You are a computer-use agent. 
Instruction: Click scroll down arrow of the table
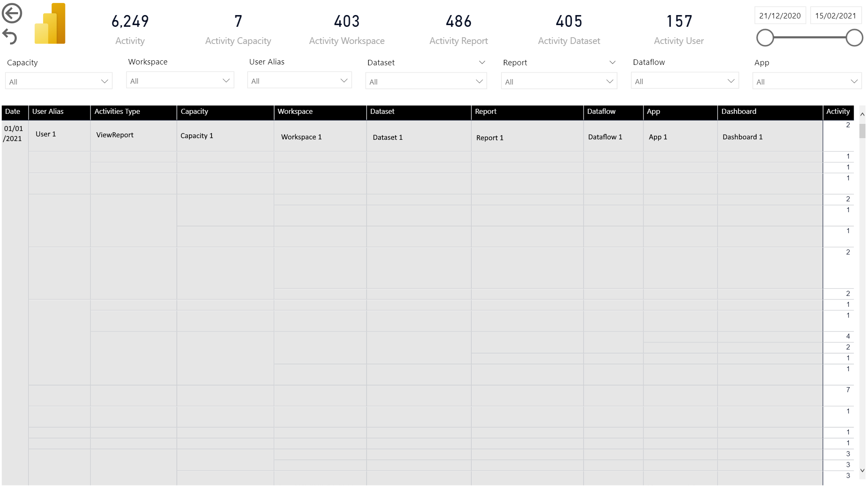tap(862, 470)
